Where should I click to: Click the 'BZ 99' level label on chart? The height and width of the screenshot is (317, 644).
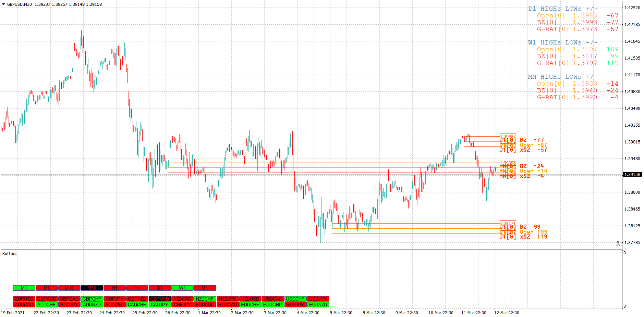pyautogui.click(x=530, y=227)
